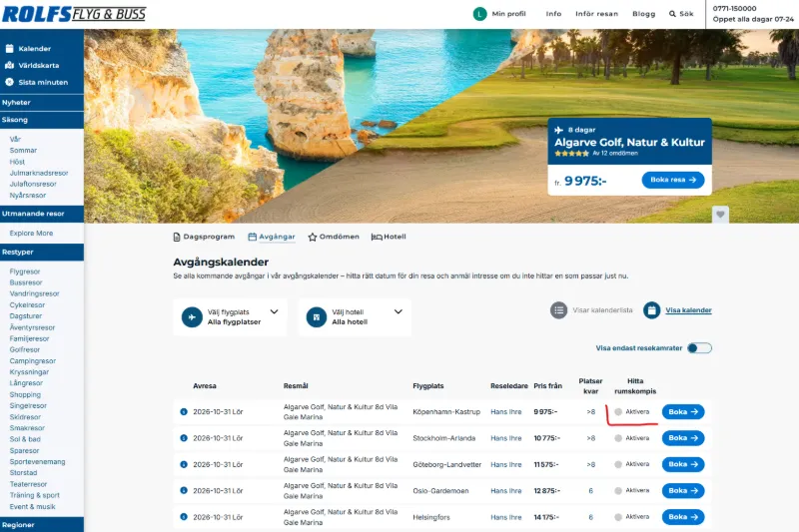799x532 pixels.
Task: Click the Sök magnifier icon
Action: pyautogui.click(x=672, y=14)
